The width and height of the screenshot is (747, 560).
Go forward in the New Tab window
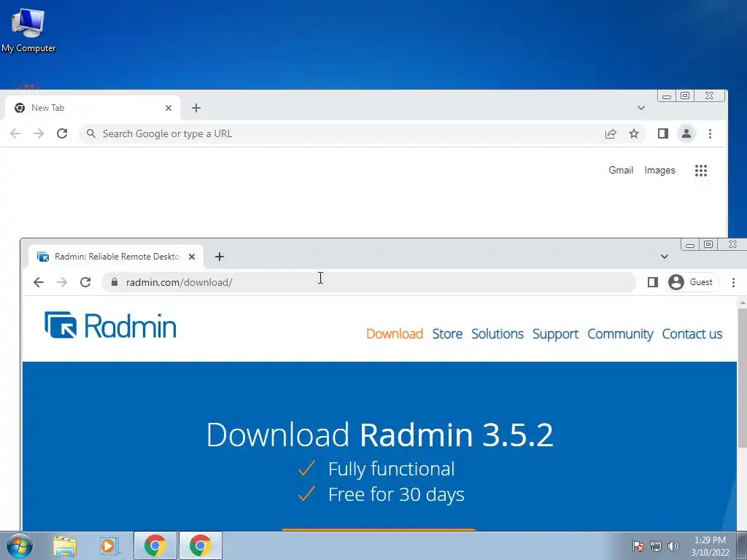click(39, 134)
